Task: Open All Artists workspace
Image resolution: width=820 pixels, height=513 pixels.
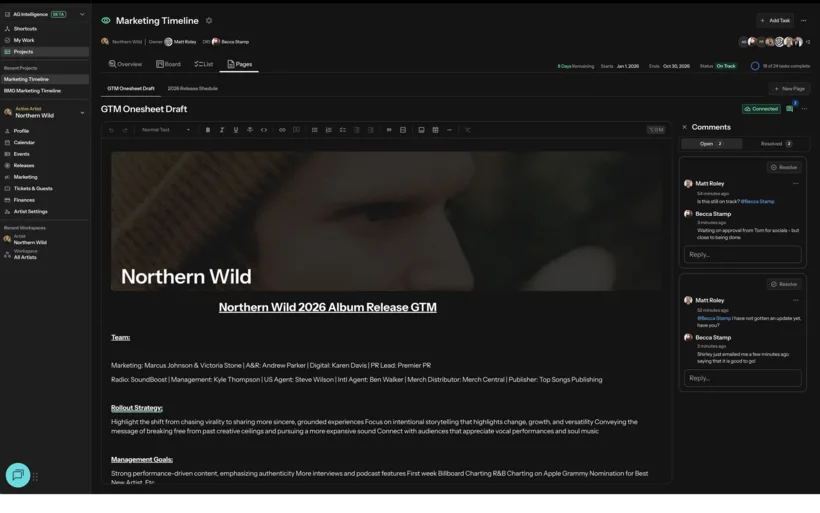Action: click(25, 255)
